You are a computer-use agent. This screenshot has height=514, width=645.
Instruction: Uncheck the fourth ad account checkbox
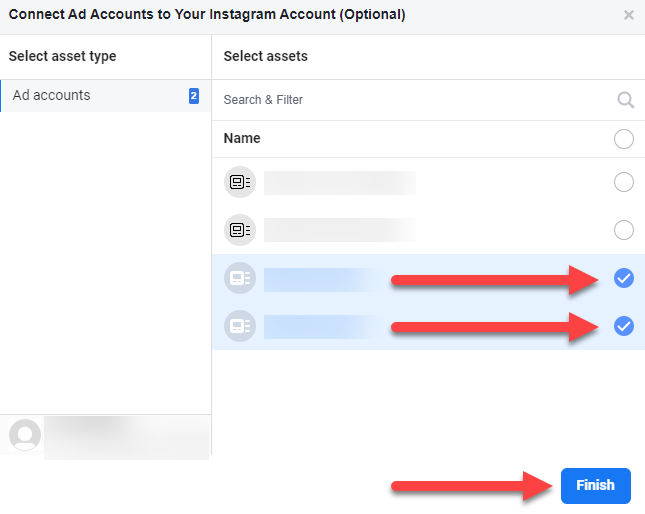point(624,325)
